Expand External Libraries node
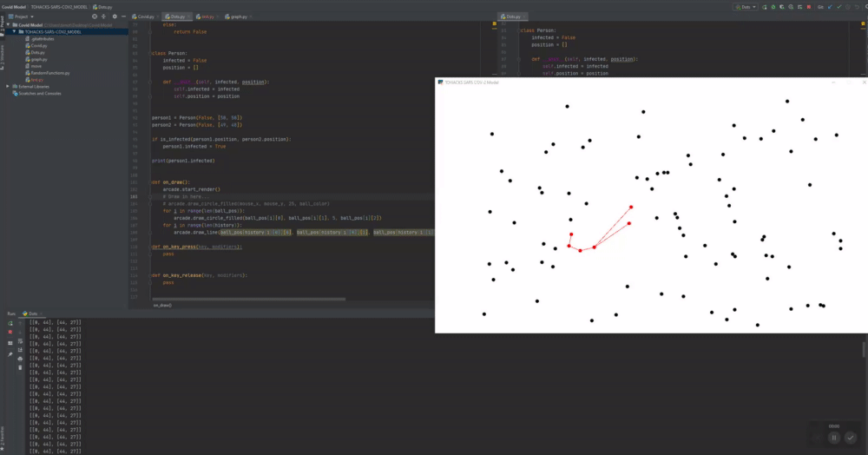Viewport: 868px width, 455px height. point(8,86)
